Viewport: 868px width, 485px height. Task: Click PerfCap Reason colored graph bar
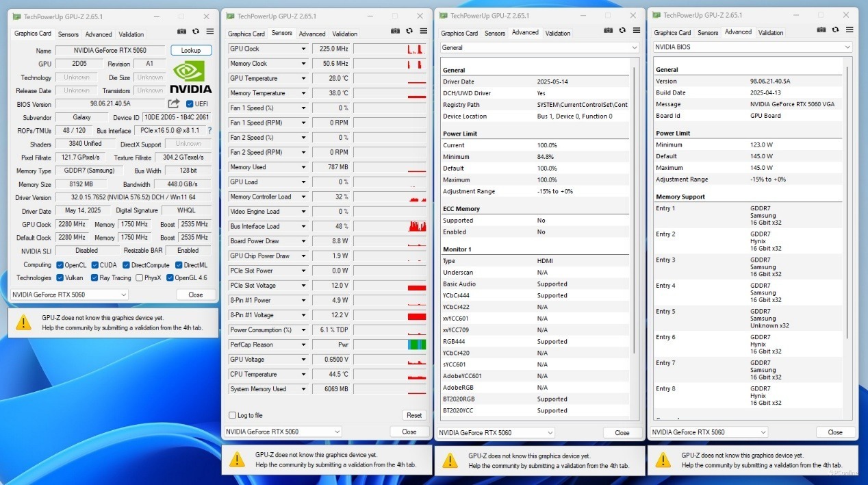[417, 345]
